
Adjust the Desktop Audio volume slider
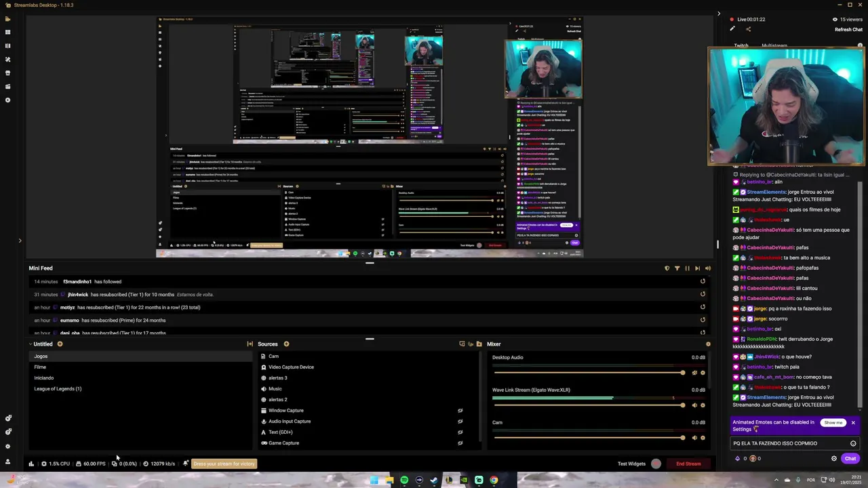[589, 373]
